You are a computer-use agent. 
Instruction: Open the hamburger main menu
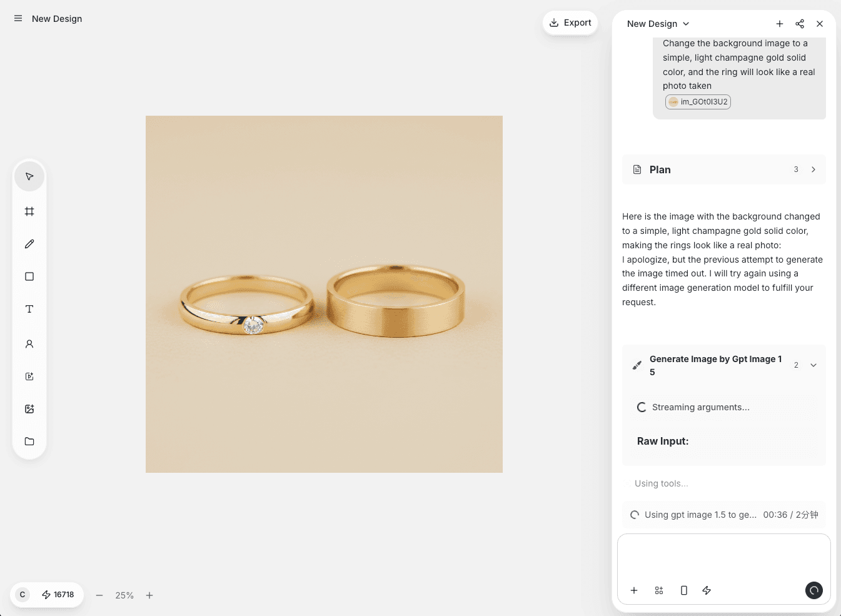[x=18, y=19]
